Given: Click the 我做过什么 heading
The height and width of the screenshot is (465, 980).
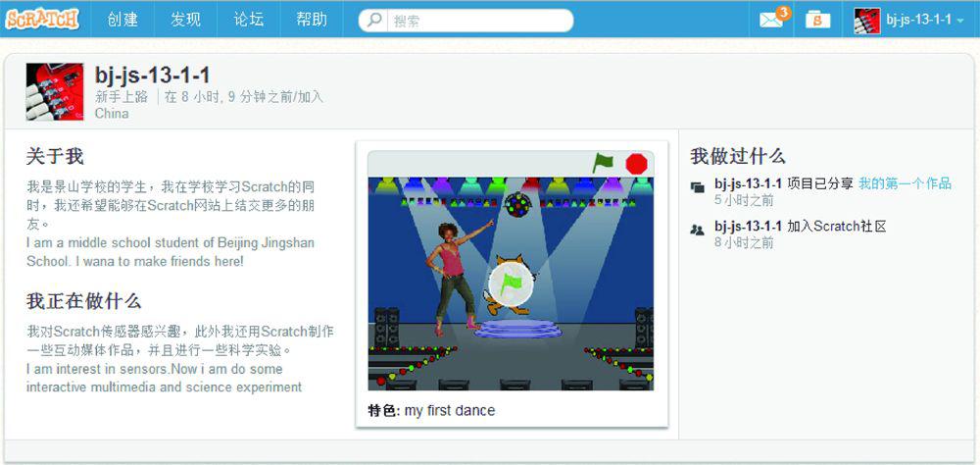Looking at the screenshot, I should 738,156.
